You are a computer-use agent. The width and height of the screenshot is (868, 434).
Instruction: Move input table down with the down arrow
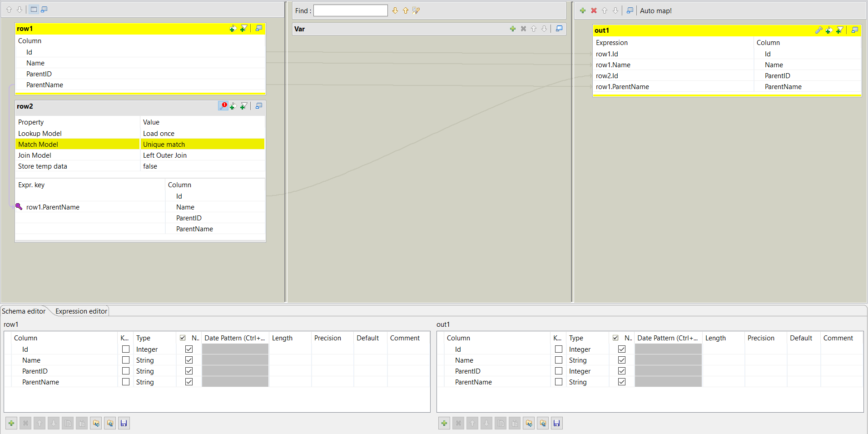(20, 10)
